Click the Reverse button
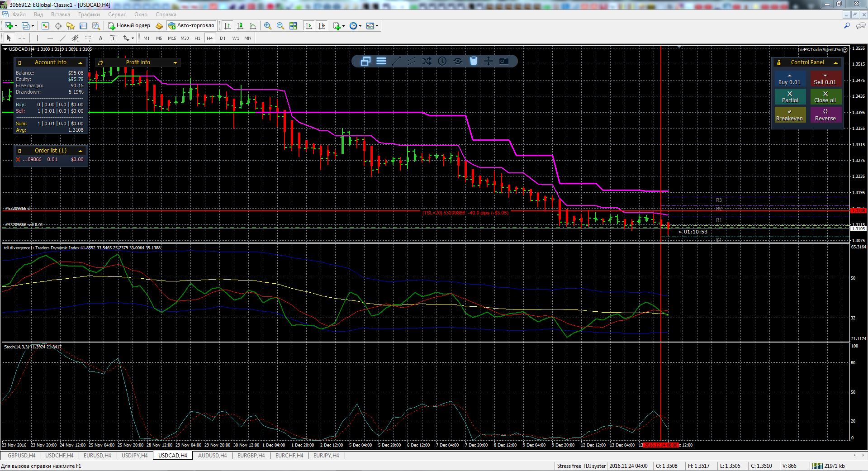This screenshot has height=471, width=868. [825, 115]
